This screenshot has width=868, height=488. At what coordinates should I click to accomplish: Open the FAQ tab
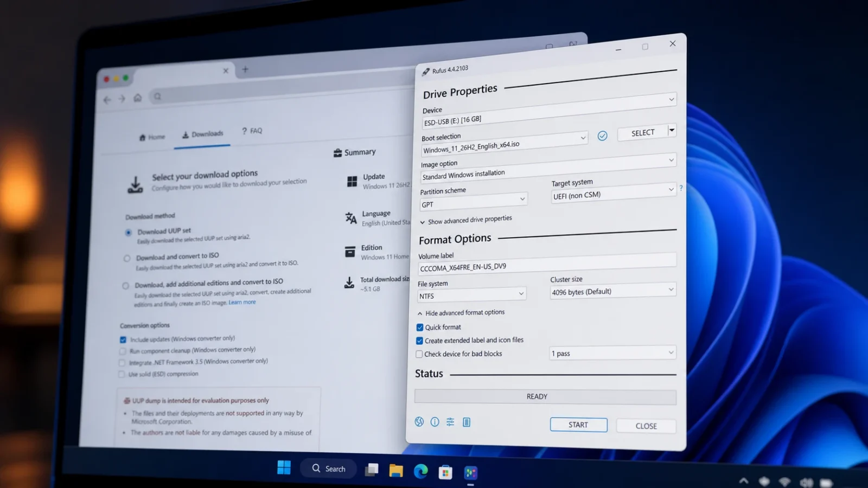(x=252, y=131)
